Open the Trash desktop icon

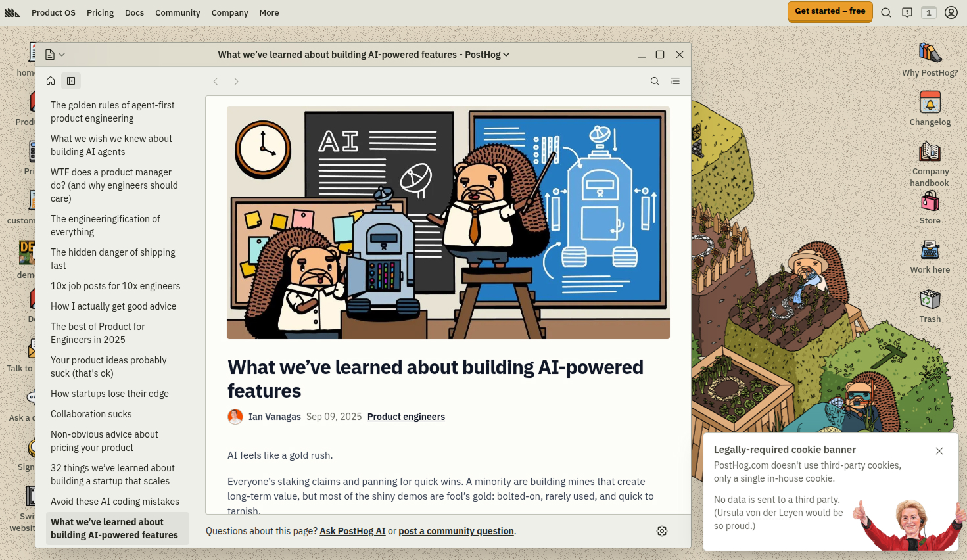930,306
